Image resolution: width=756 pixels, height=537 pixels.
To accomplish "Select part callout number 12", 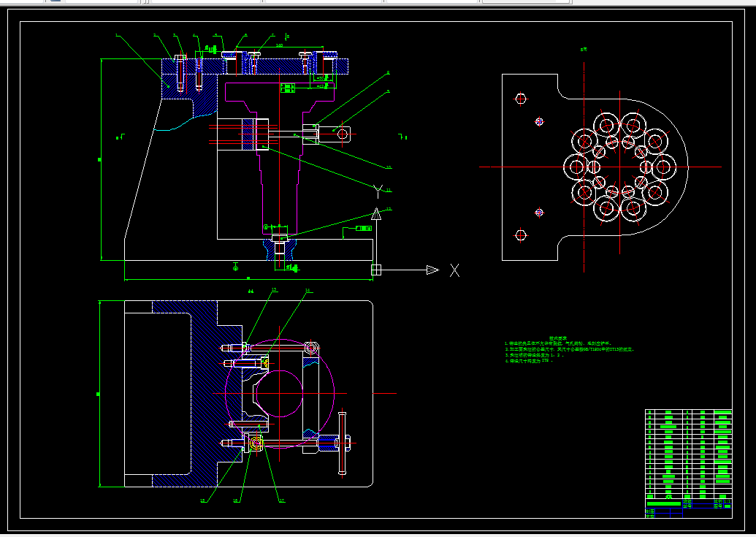I will 389,209.
